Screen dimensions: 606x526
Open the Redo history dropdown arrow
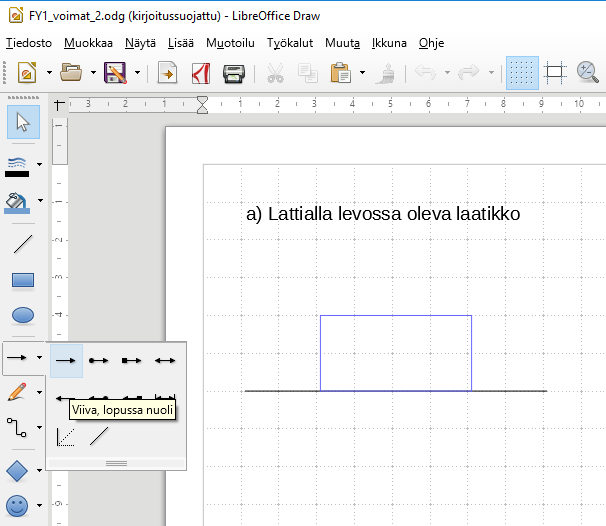pos(491,72)
